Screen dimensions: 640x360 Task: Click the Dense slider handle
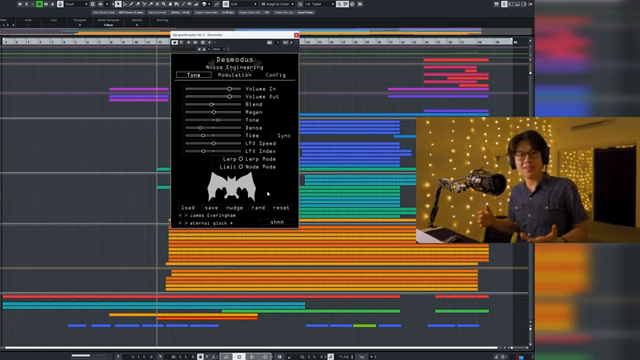(200, 128)
